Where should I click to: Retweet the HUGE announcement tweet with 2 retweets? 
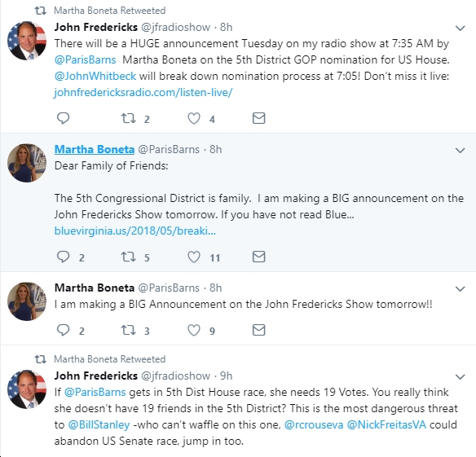(129, 118)
